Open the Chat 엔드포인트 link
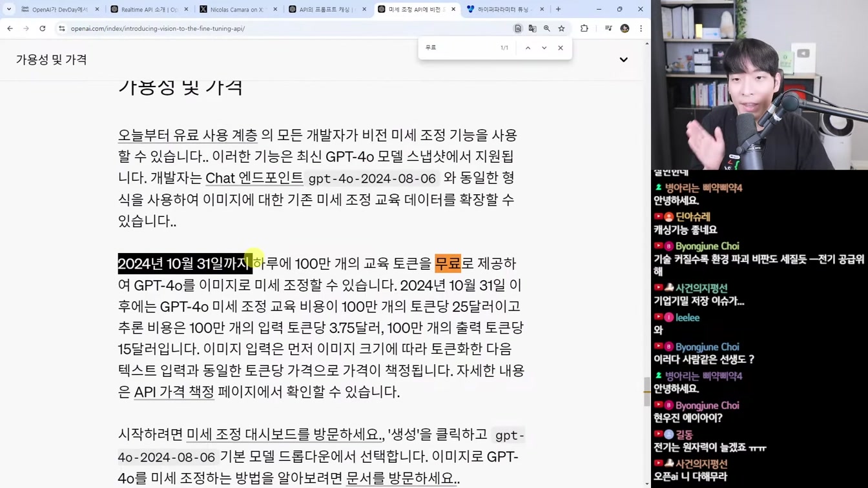The image size is (868, 488). [x=254, y=178]
